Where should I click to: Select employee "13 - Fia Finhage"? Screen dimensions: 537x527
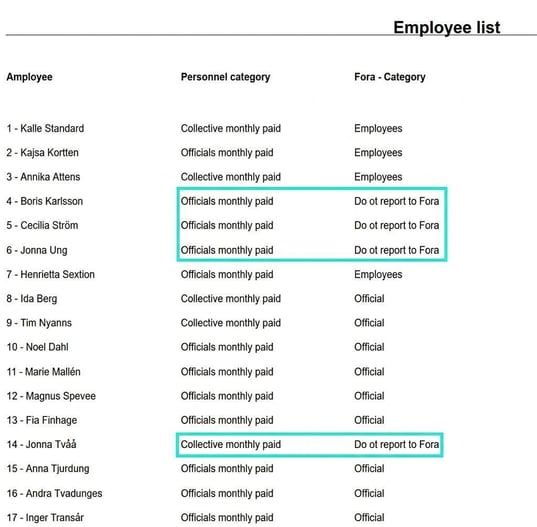(42, 420)
